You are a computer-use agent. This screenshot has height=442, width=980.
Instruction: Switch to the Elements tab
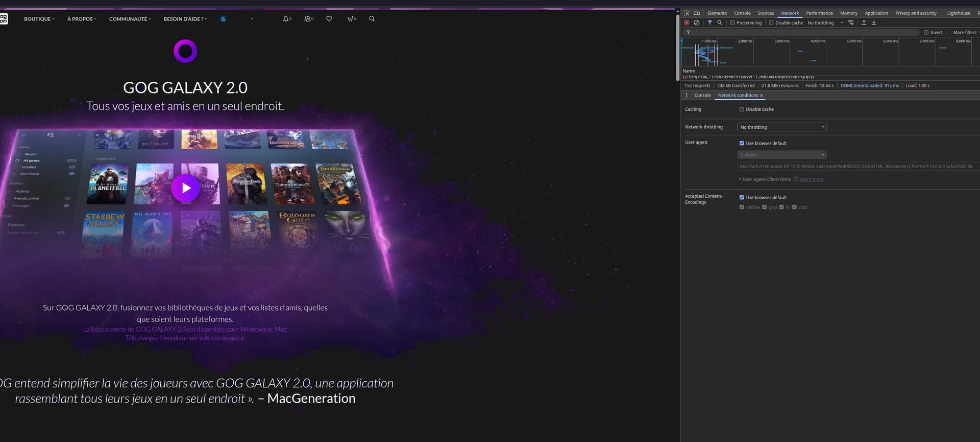tap(717, 13)
